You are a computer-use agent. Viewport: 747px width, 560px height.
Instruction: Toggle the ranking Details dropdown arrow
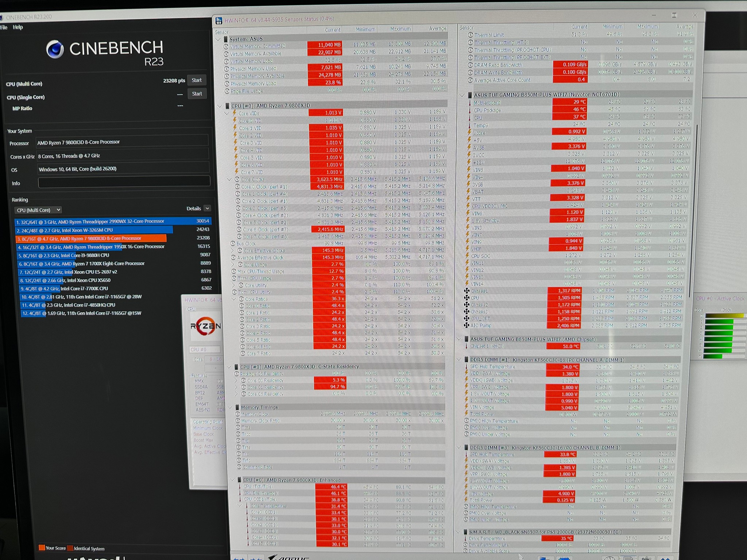click(x=207, y=208)
